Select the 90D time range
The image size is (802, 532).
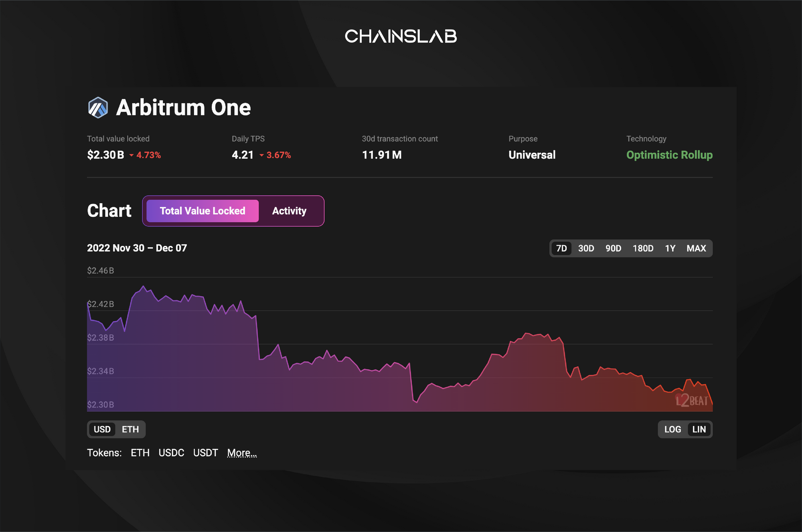point(613,249)
